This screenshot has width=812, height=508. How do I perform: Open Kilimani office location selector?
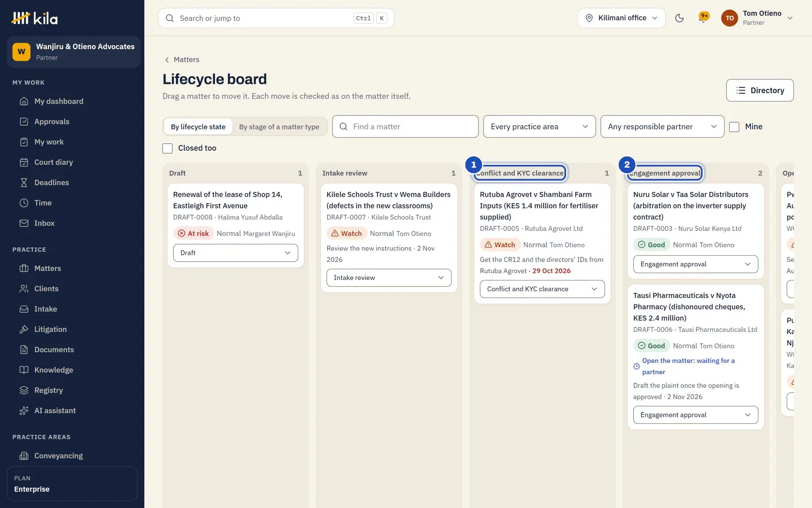pos(621,18)
